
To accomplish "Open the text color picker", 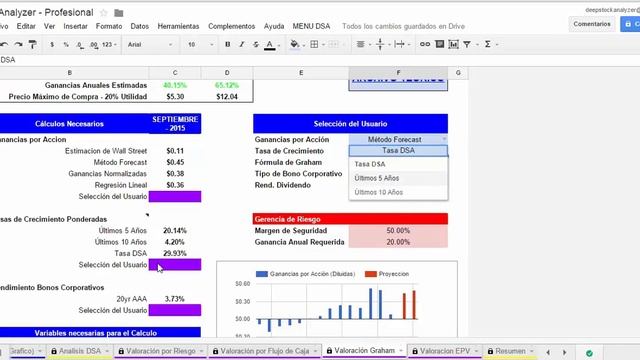I will pos(270,45).
